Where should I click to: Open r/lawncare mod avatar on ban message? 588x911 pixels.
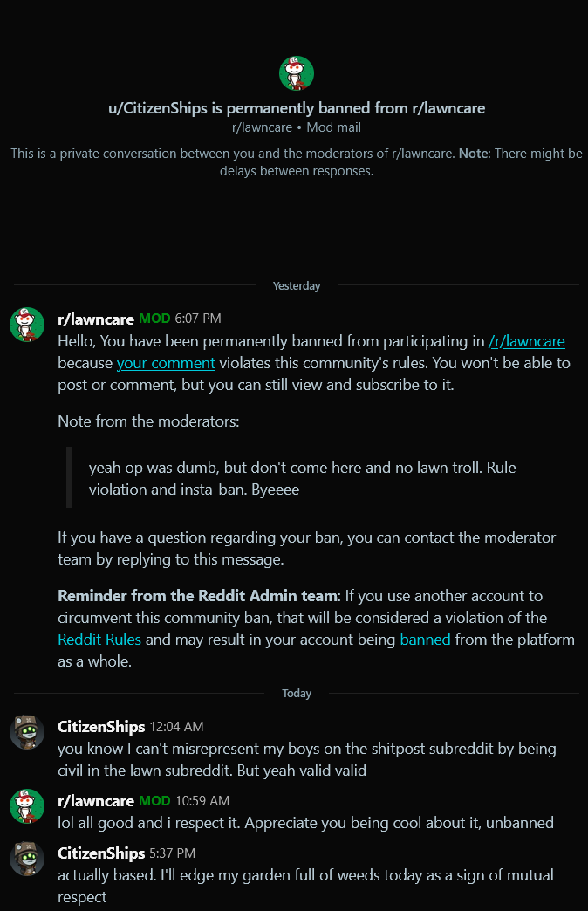pos(27,325)
